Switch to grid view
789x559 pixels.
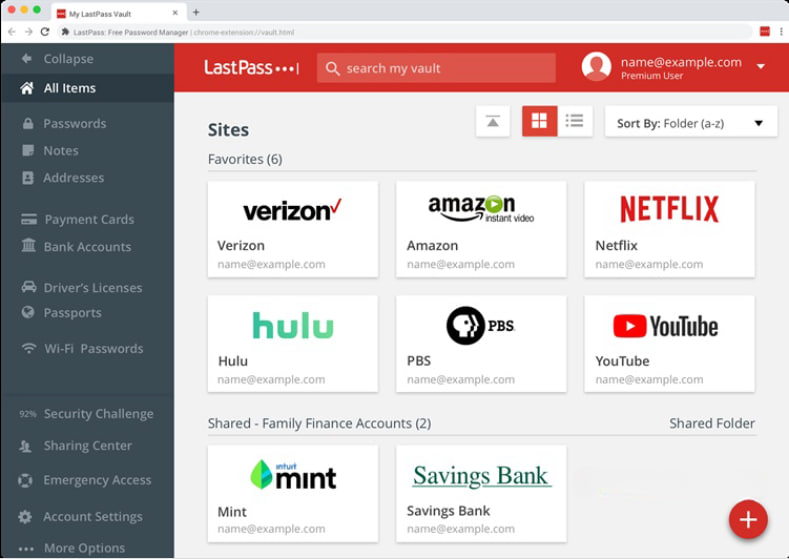(539, 121)
